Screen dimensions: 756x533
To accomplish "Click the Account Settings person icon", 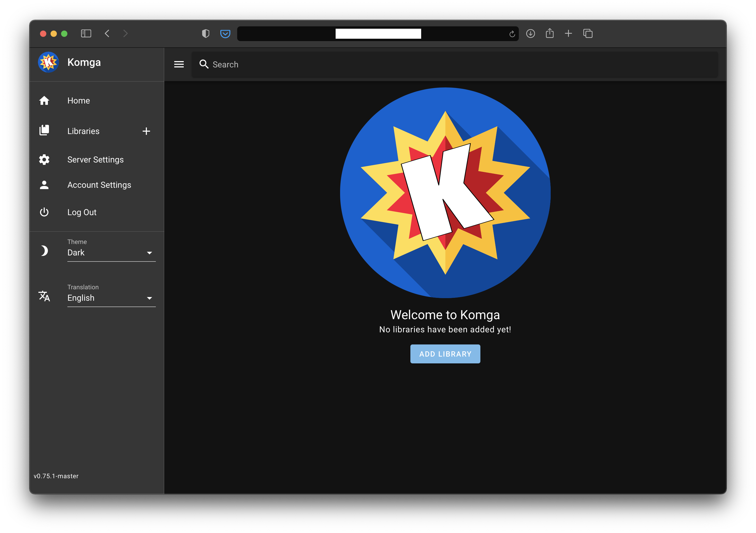I will point(44,185).
